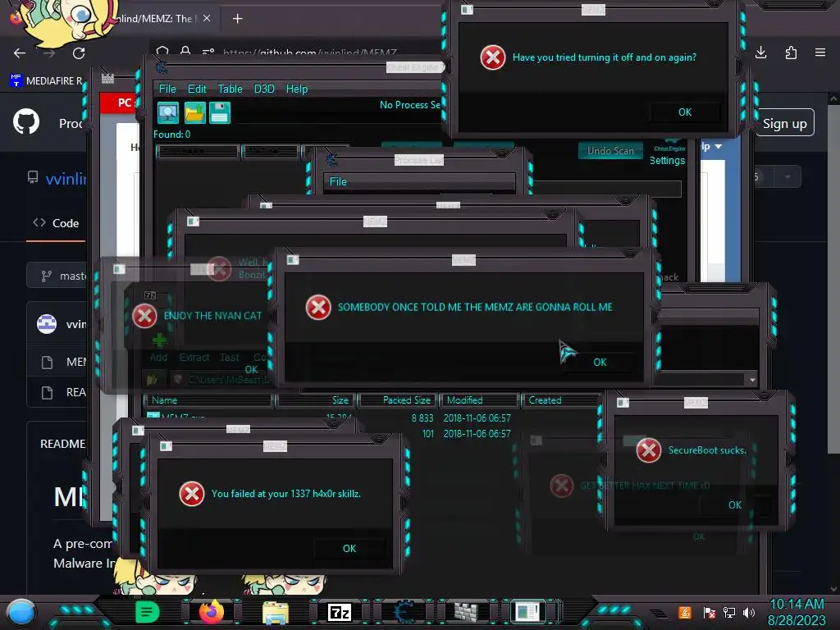Select the Code tab on GitHub
Image resolution: width=840 pixels, height=630 pixels.
point(56,223)
